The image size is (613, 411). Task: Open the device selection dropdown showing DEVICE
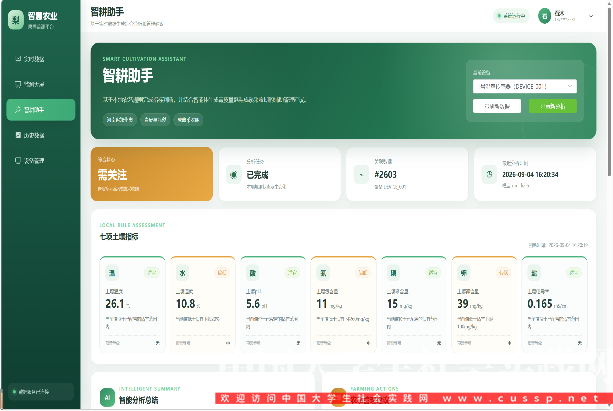click(525, 86)
